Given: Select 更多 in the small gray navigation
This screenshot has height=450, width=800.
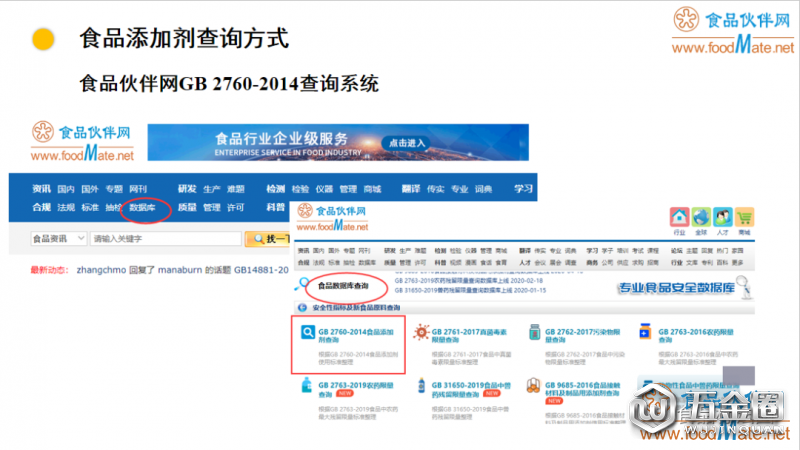Looking at the screenshot, I should [737, 262].
